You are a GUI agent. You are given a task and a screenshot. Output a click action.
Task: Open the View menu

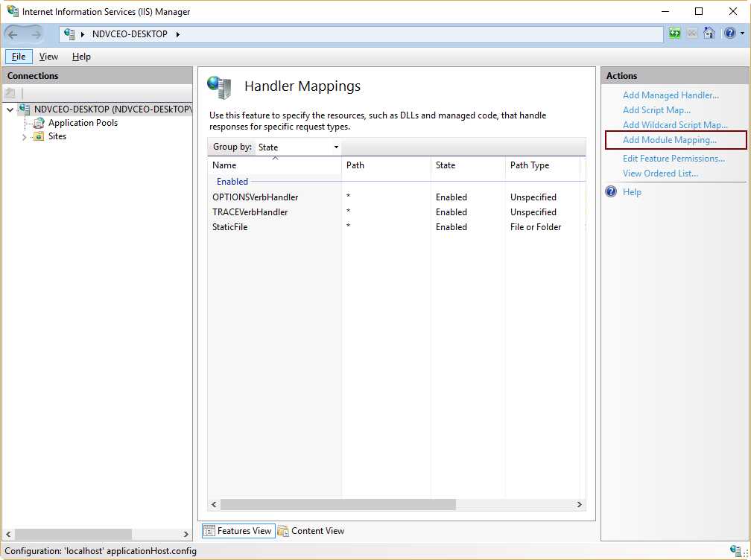tap(48, 56)
